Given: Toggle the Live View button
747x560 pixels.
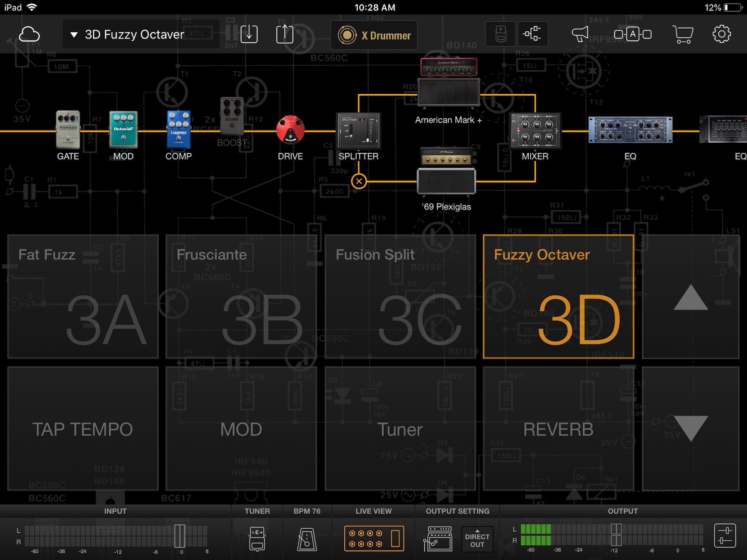Looking at the screenshot, I should pos(374,538).
